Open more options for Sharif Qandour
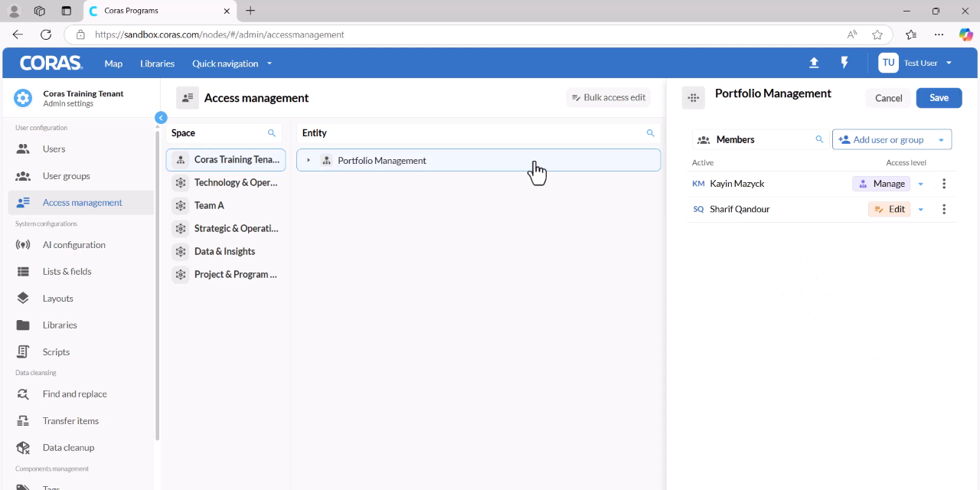Image resolution: width=980 pixels, height=490 pixels. pos(944,209)
